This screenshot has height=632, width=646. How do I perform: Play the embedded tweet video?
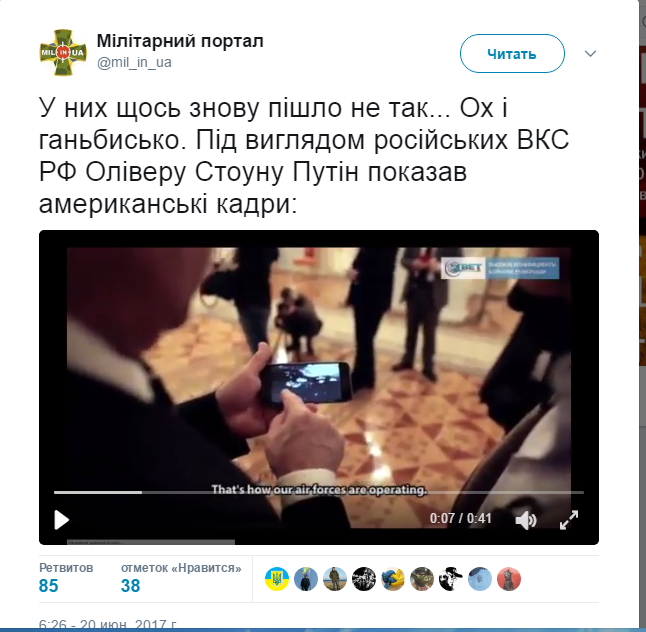pyautogui.click(x=62, y=520)
